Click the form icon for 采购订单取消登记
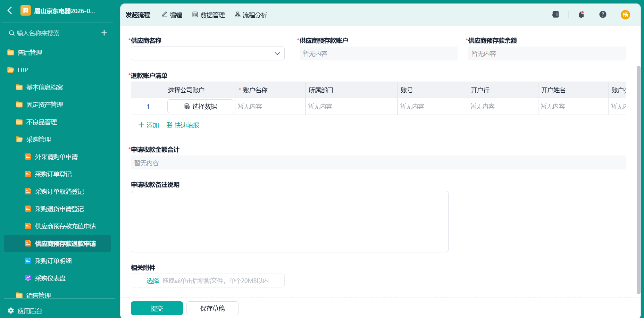Screen dimensions: 644x318 [x=28, y=191]
